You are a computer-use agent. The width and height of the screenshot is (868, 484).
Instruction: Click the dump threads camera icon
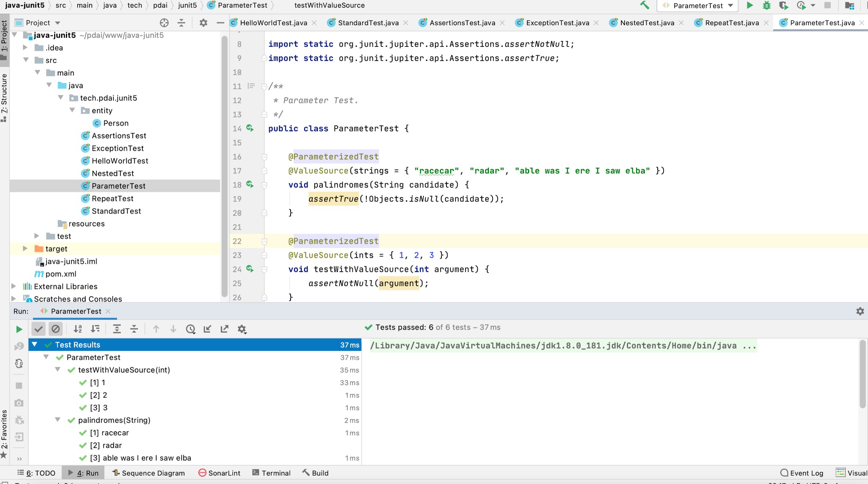tap(19, 402)
